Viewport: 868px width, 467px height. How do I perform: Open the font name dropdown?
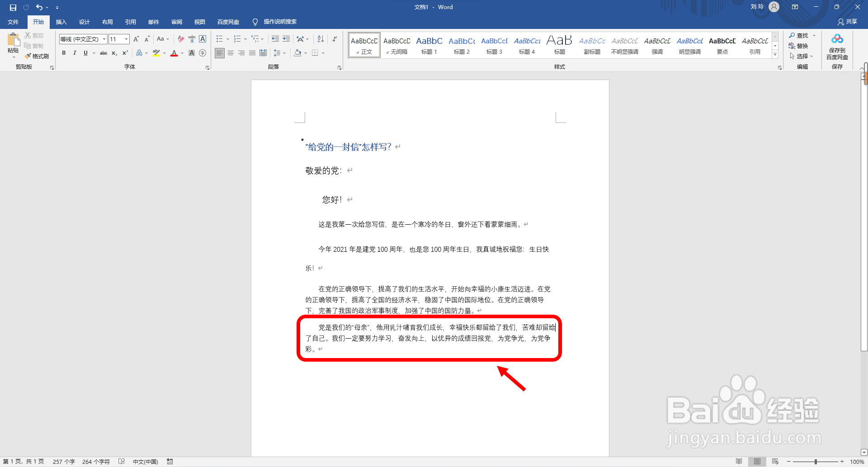coord(104,39)
